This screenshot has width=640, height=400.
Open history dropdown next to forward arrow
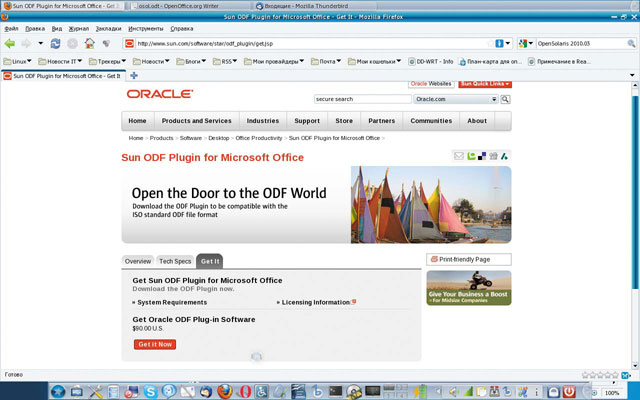[x=40, y=43]
